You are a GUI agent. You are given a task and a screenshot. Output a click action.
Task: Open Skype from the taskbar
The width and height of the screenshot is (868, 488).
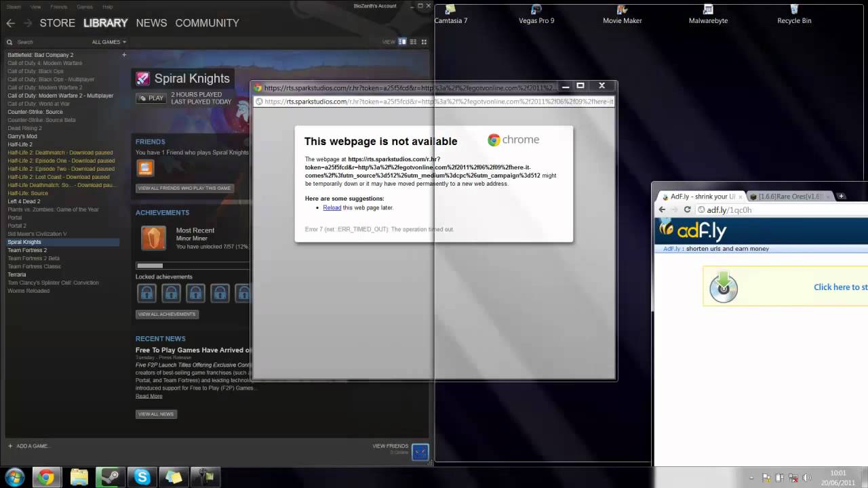point(142,477)
